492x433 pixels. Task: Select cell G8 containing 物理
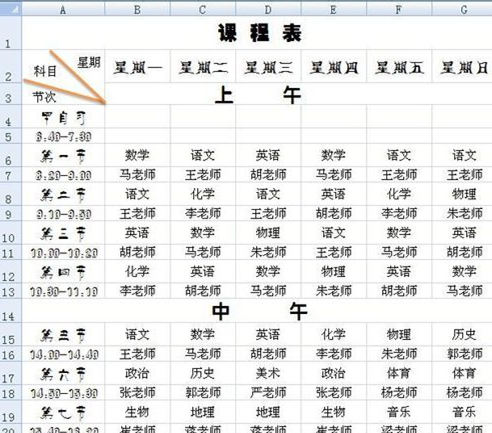462,194
